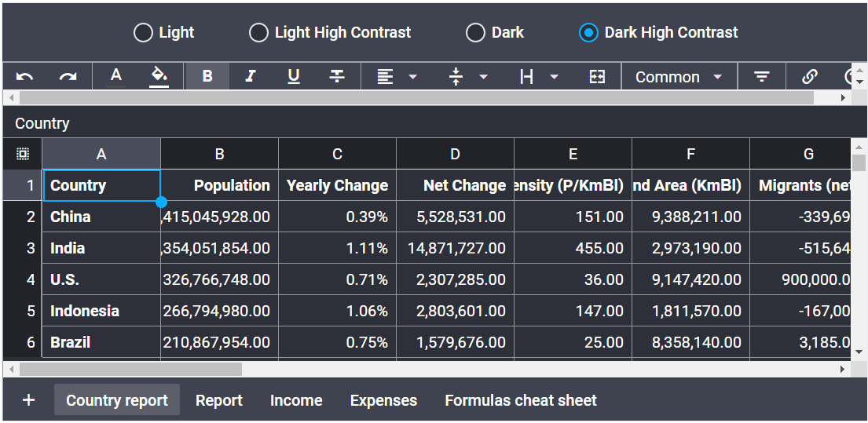The width and height of the screenshot is (868, 423).
Task: Select the India cell
Action: coord(102,248)
